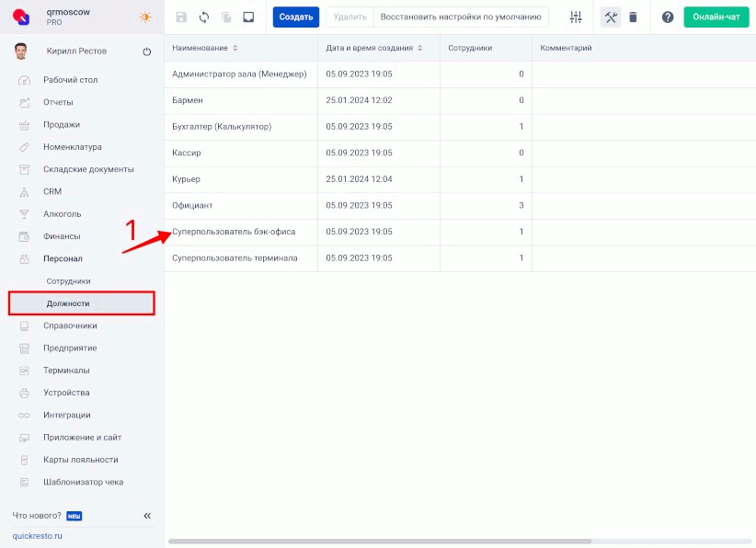Open the Отчеты menu item
This screenshot has width=756, height=548.
click(x=58, y=102)
